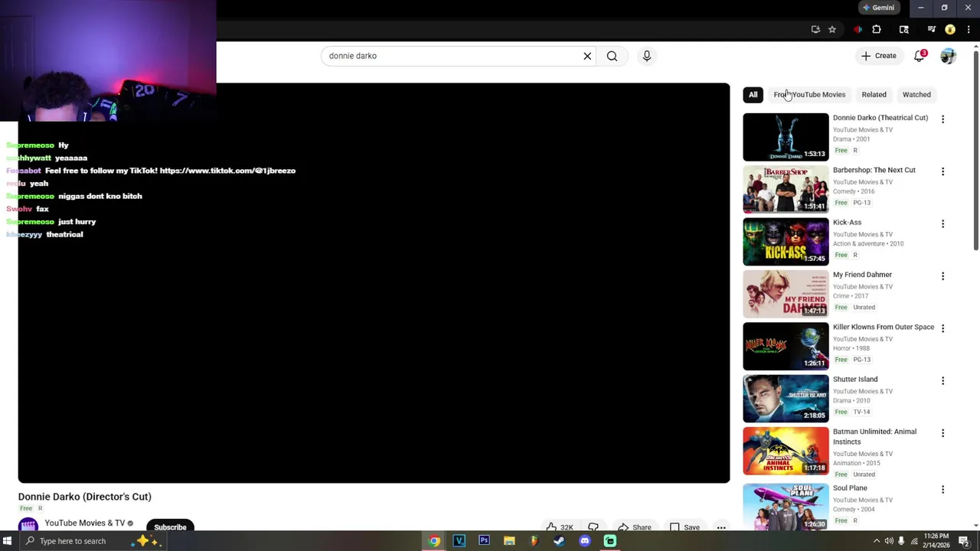
Task: Open My Friend Dahmer thumbnail
Action: [x=786, y=294]
